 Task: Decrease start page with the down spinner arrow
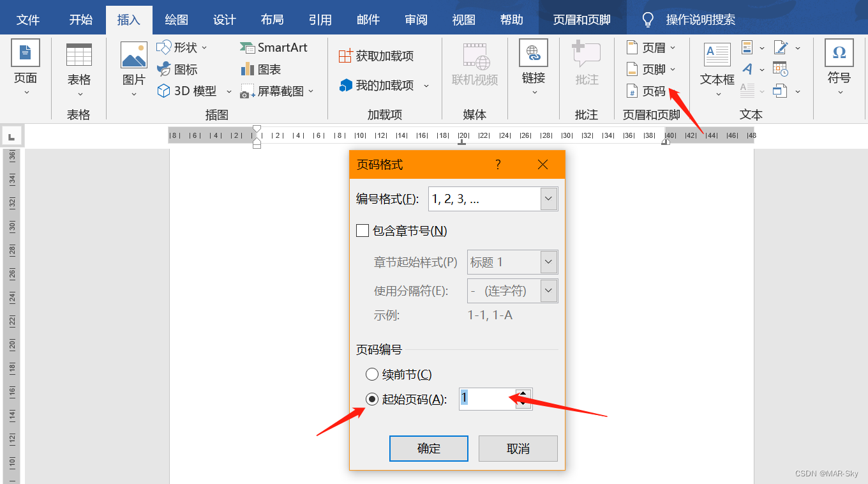pyautogui.click(x=523, y=404)
